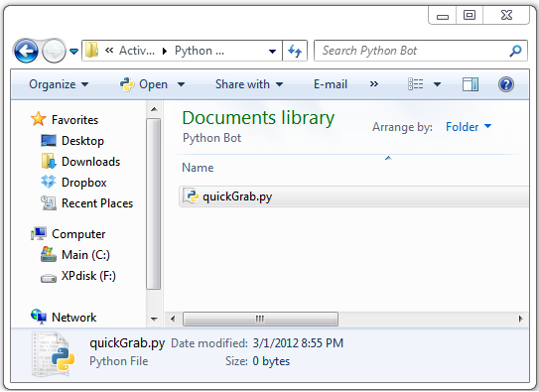Select Recent Places in navigation pane
This screenshot has height=392, width=539.
97,203
